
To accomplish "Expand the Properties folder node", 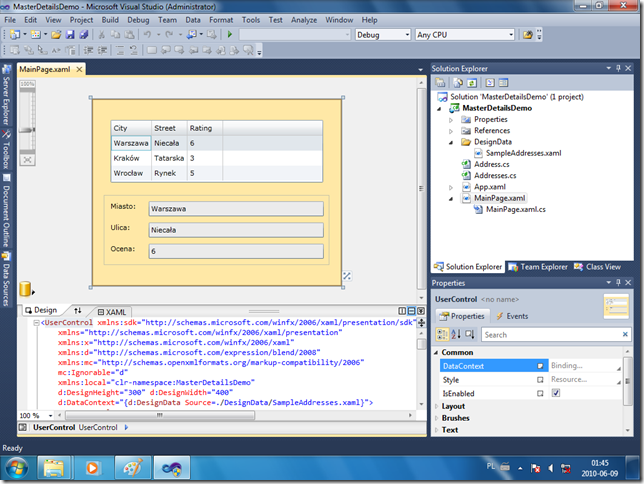I will [x=451, y=120].
